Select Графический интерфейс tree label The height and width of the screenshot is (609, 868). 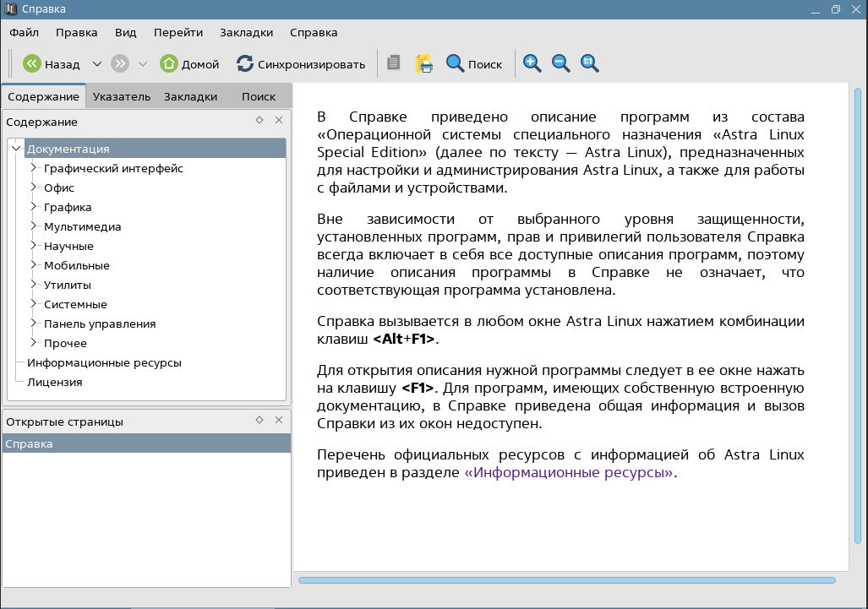coord(113,168)
